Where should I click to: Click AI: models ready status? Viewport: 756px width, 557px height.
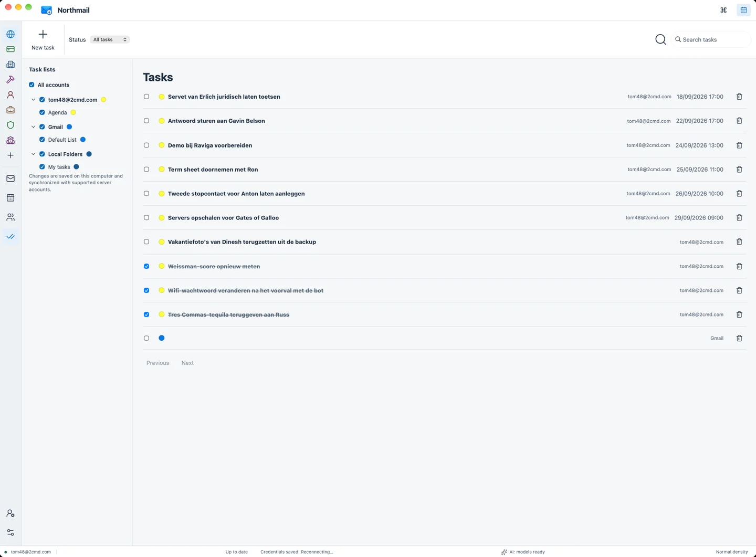pyautogui.click(x=523, y=552)
